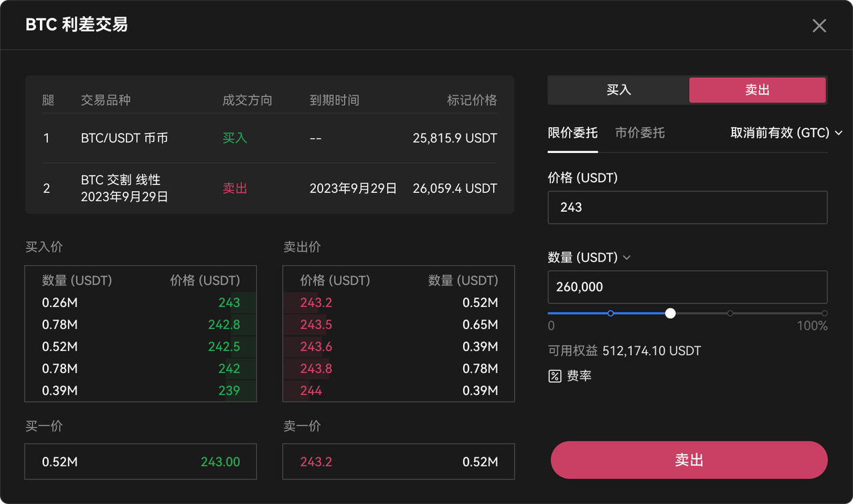
Task: Click best bid price 243.00
Action: click(220, 462)
